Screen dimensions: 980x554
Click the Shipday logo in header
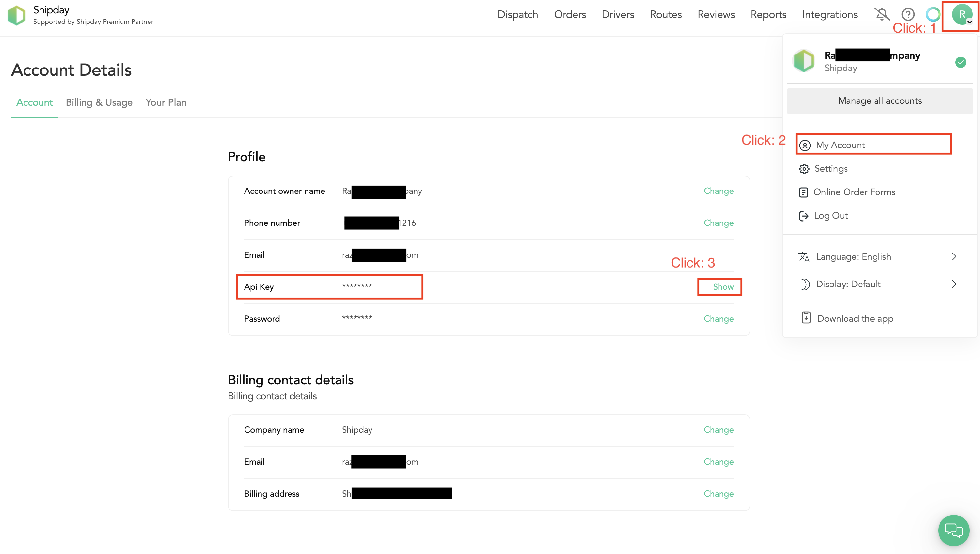pos(17,15)
